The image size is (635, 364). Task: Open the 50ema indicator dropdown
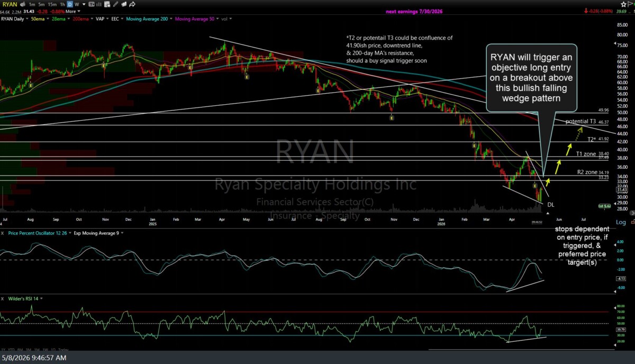pos(48,19)
